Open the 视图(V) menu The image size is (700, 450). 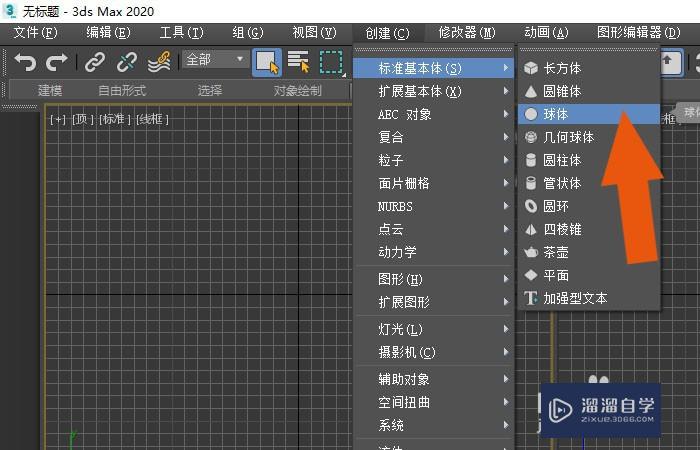pyautogui.click(x=314, y=33)
